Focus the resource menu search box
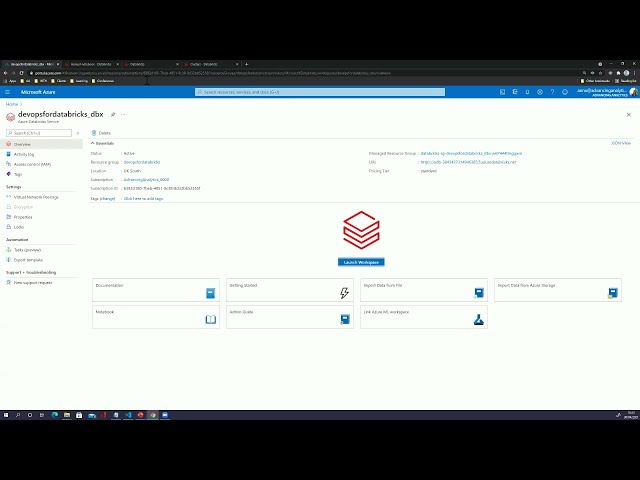 39,133
